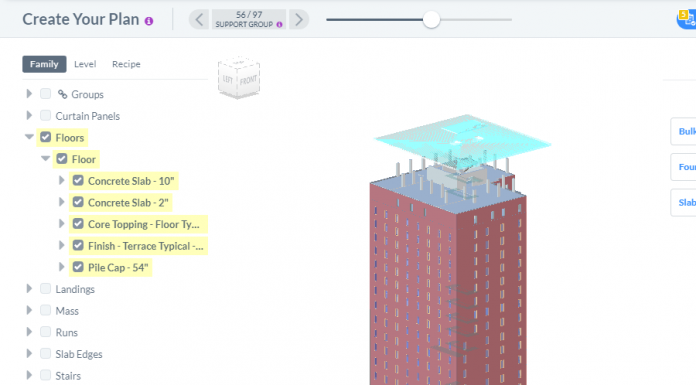Click the previous support group arrow
Viewport: 696px width, 385px height.
click(199, 20)
